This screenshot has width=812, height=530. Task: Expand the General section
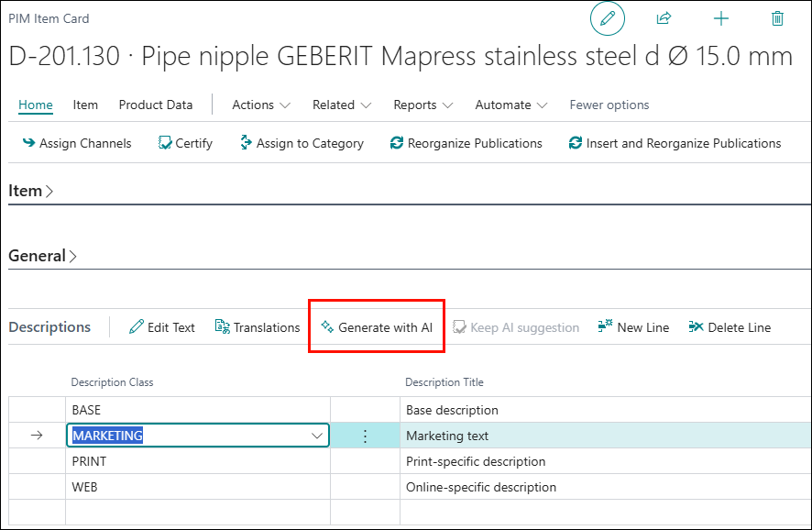point(42,256)
